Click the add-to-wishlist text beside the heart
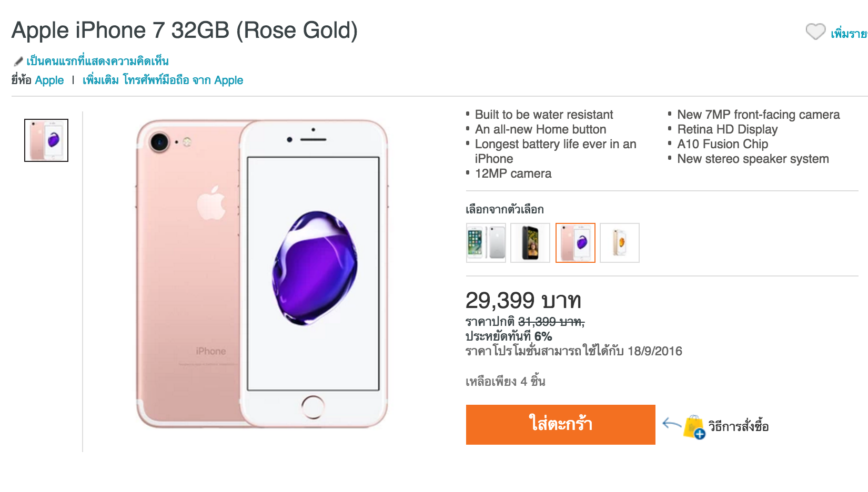The image size is (868, 492). pyautogui.click(x=849, y=34)
